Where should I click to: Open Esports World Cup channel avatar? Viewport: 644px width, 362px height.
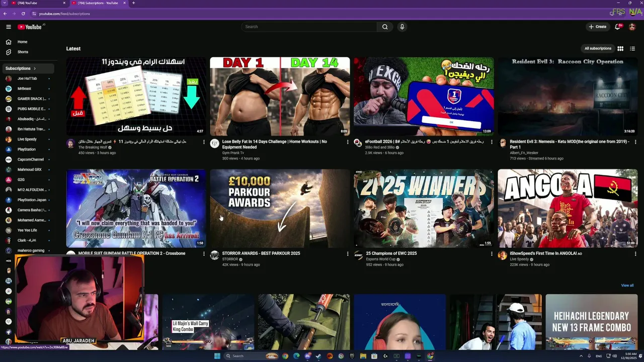coord(358,255)
